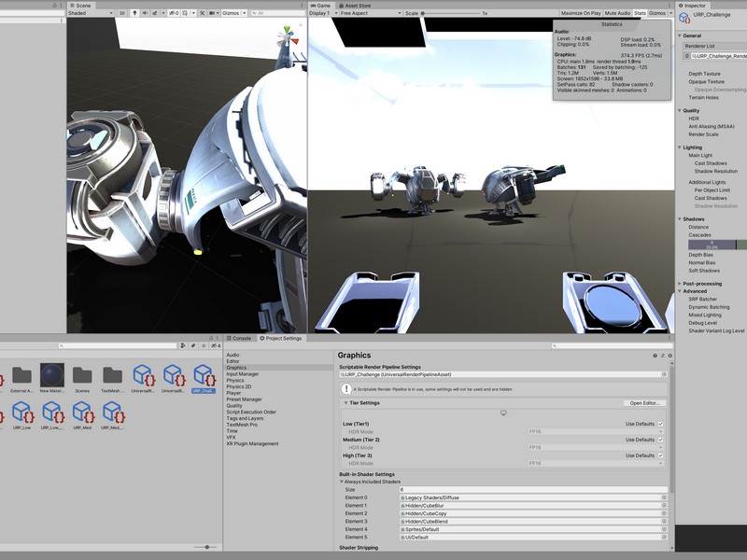Switch to the Scene tab
Screen dimensions: 747x560
coord(80,6)
